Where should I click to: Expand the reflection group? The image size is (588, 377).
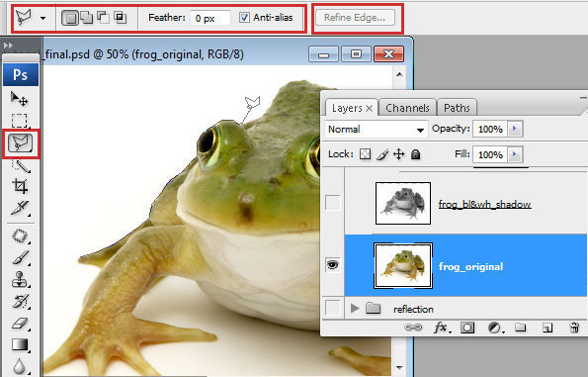(355, 309)
